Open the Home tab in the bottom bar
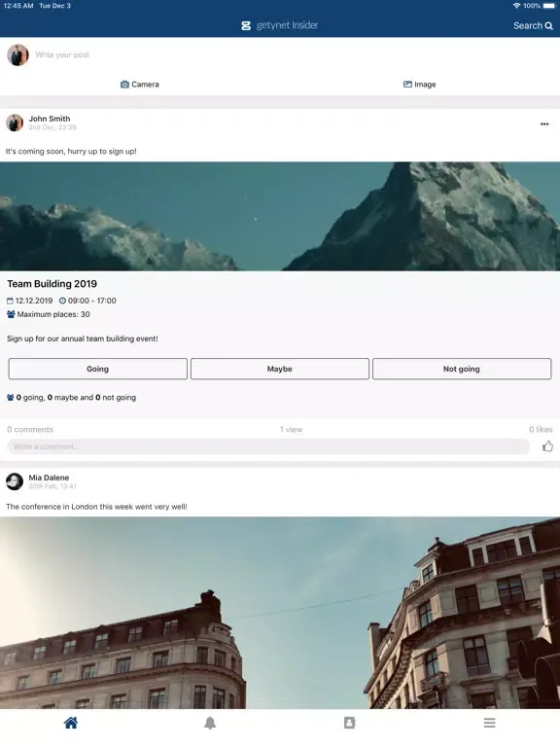Screen dimensions: 560x747 70,723
